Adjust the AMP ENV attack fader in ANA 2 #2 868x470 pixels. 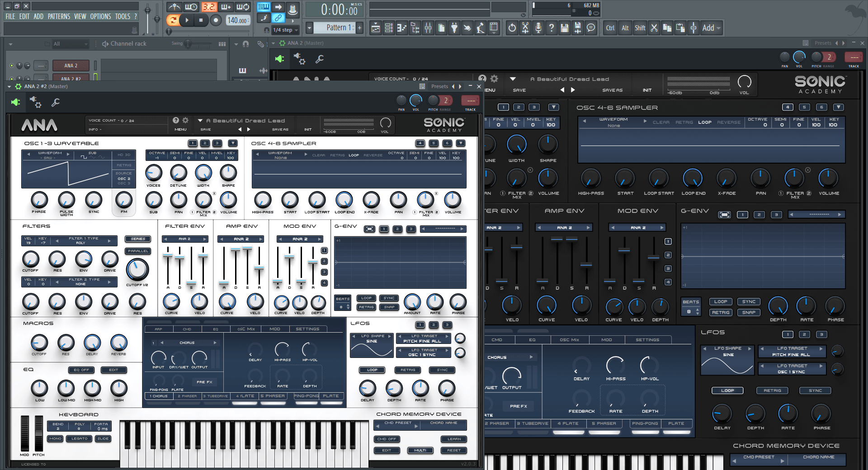pyautogui.click(x=224, y=284)
